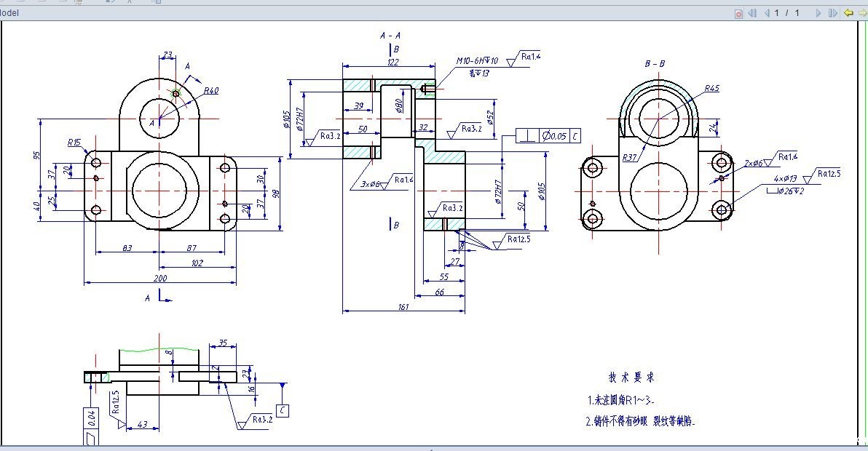Switch to the Model tab
Viewport: 868px width, 451px height.
pyautogui.click(x=10, y=13)
